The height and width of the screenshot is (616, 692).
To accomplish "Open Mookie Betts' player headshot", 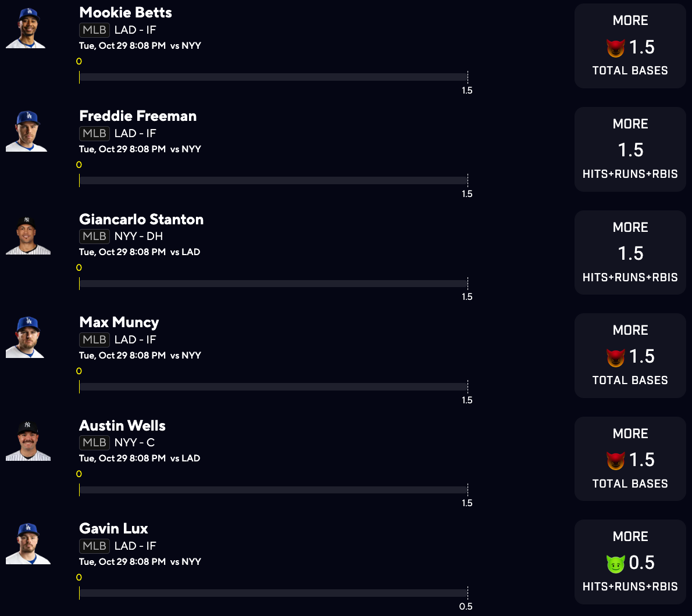I will pyautogui.click(x=27, y=28).
